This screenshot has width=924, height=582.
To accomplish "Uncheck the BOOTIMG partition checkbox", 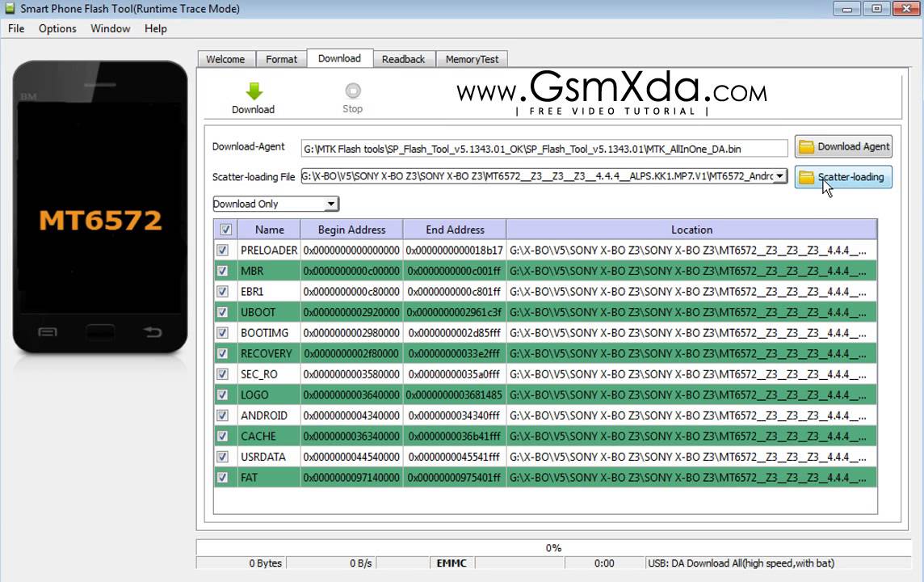I will (222, 332).
